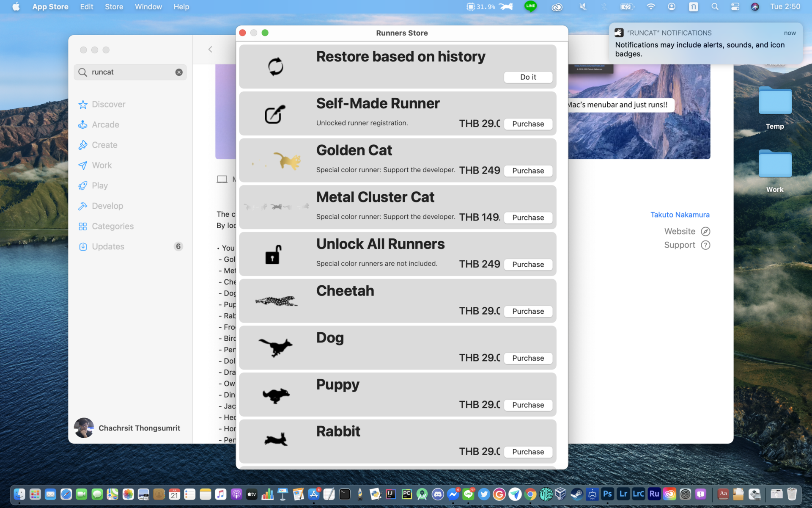Open App Store from the Dock
Image resolution: width=812 pixels, height=508 pixels.
point(314,494)
